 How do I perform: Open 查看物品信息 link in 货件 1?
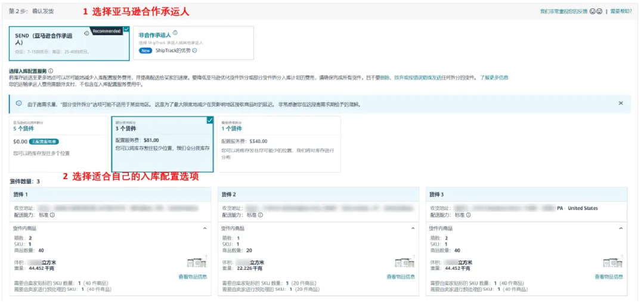click(193, 276)
